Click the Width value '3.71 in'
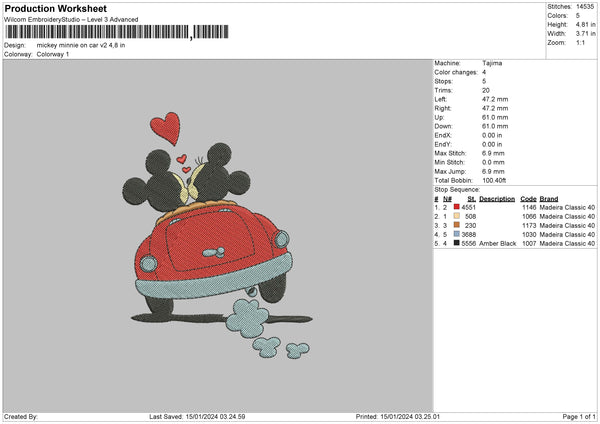The image size is (600, 424). click(x=585, y=34)
